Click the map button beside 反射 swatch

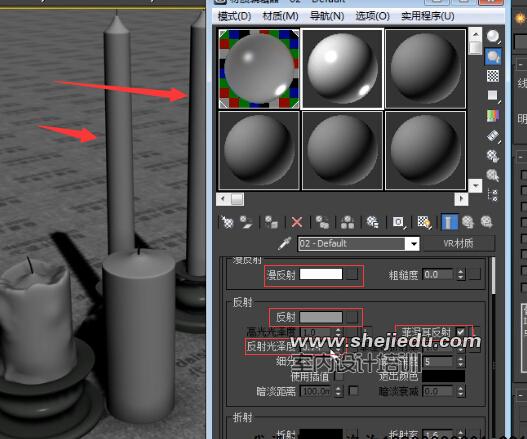pyautogui.click(x=352, y=317)
